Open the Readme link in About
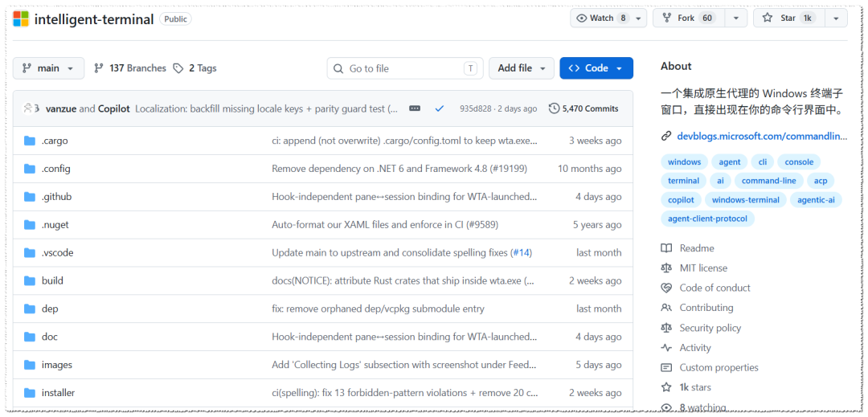868x417 pixels. point(697,248)
